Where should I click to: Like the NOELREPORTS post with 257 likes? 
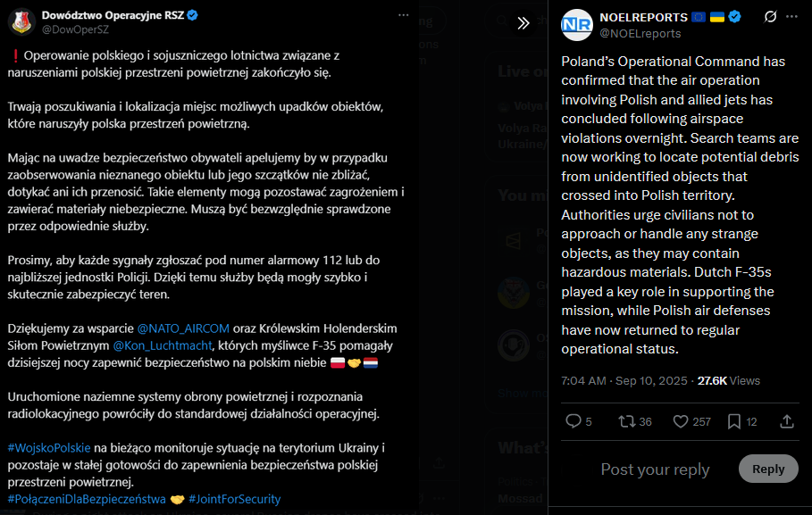(x=681, y=421)
